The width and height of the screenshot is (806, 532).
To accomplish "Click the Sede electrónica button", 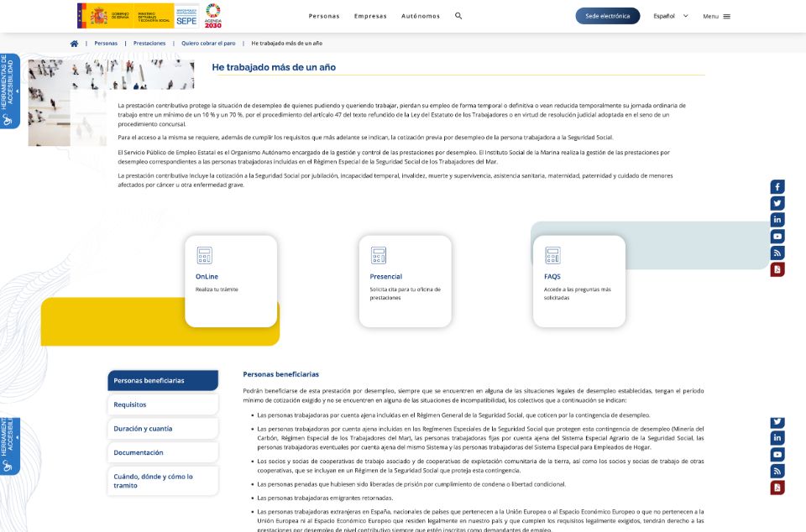I will pos(607,16).
